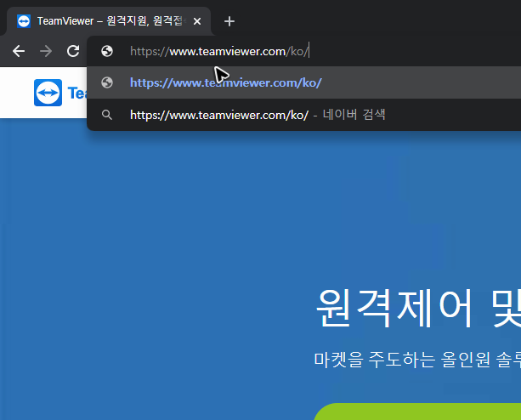Reload the page with the refresh icon
The image size is (521, 420).
point(73,51)
